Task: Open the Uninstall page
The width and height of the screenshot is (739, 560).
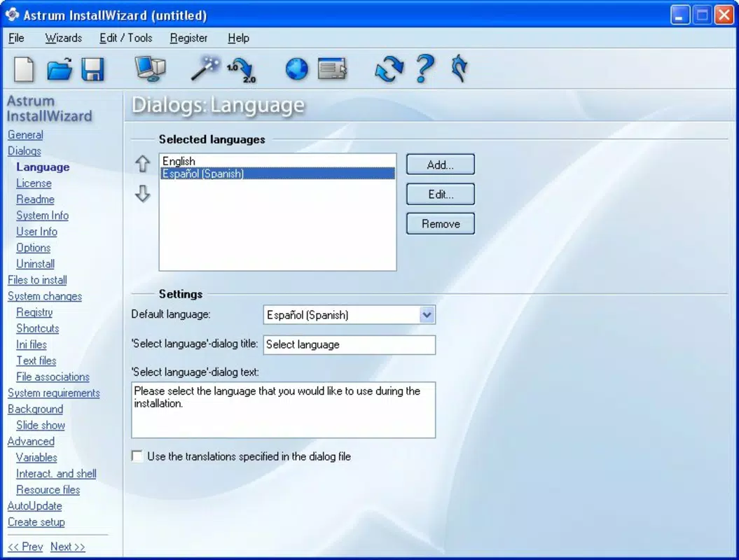Action: [35, 264]
